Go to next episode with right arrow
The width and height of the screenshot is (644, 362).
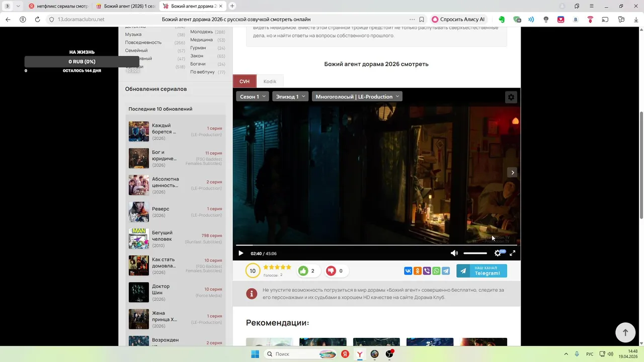512,172
